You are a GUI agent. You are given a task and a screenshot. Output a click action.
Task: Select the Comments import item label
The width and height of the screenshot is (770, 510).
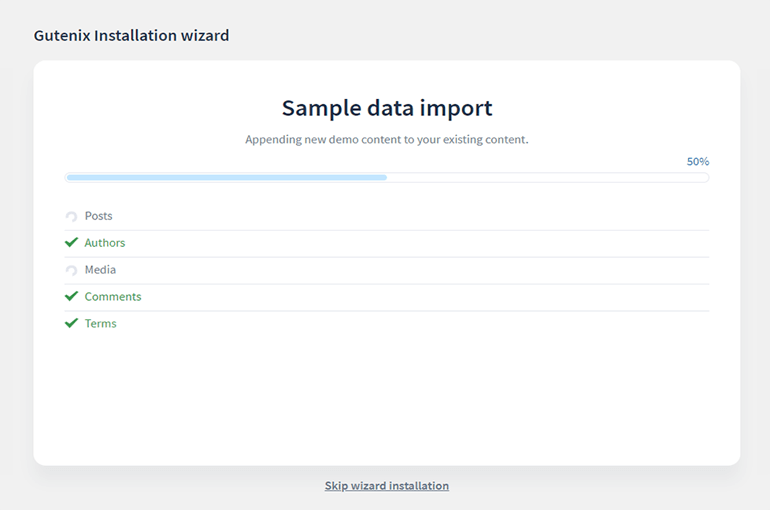tap(112, 297)
